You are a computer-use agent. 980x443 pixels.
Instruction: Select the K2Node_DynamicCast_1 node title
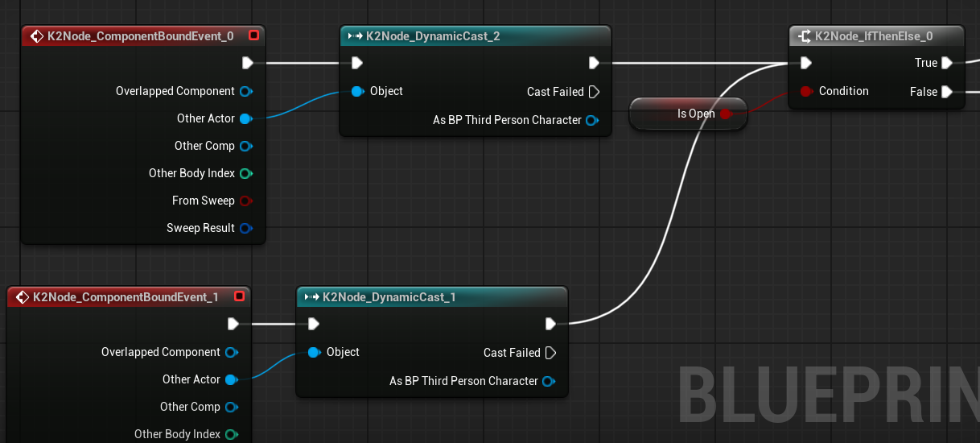coord(389,296)
